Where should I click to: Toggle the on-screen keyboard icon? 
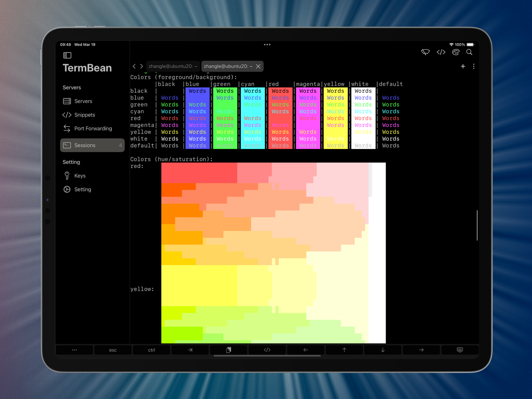pyautogui.click(x=460, y=350)
